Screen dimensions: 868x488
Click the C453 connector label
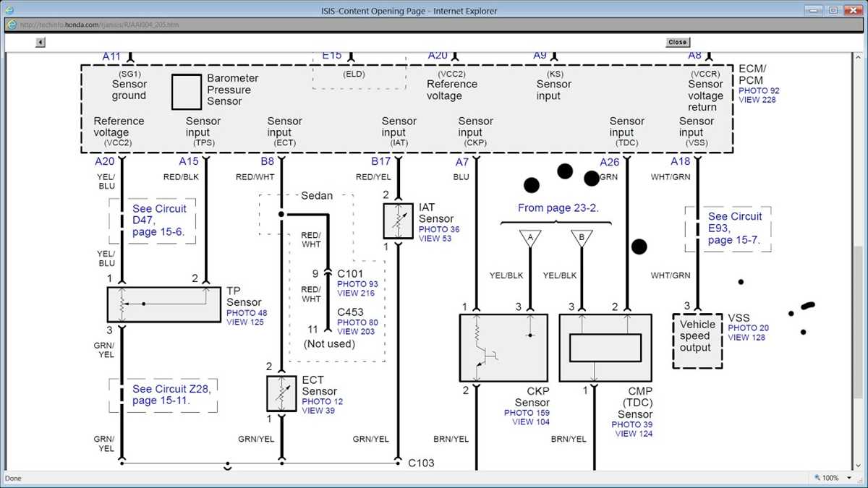tap(350, 312)
